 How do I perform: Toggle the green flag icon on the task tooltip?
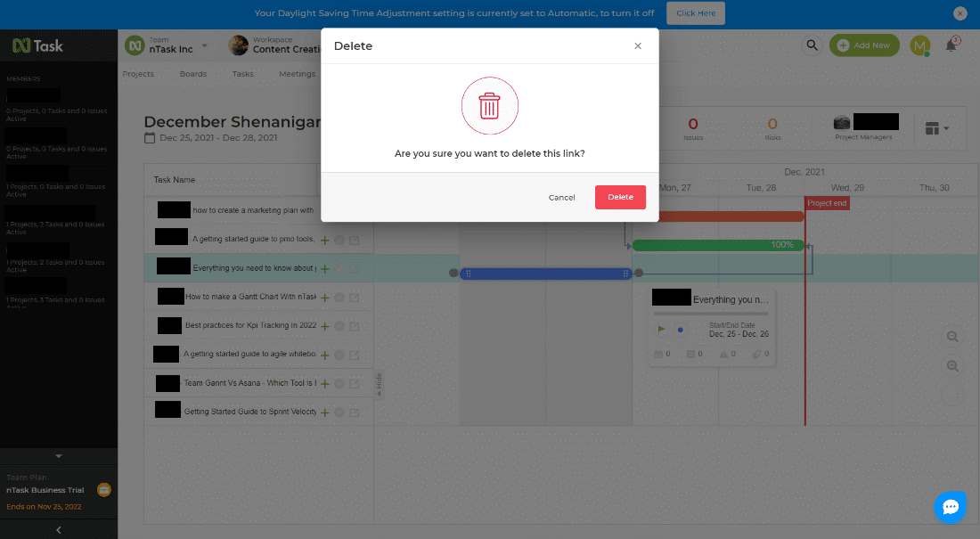pyautogui.click(x=660, y=329)
